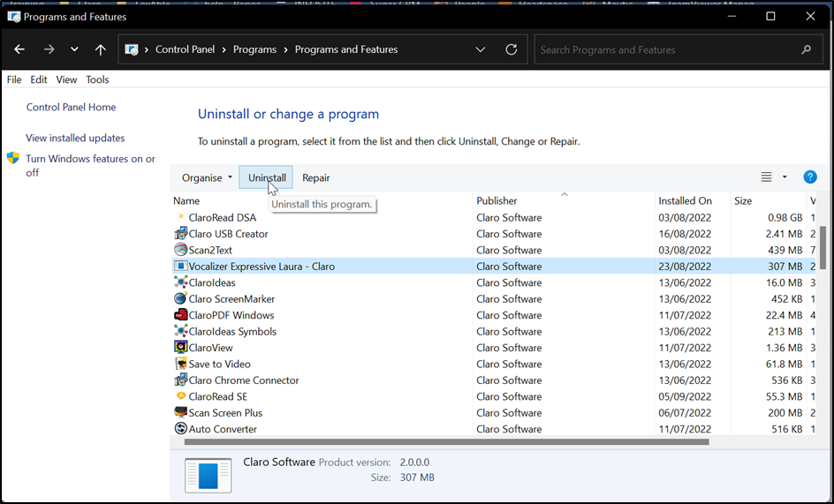Screen dimensions: 834x504
Task: Click the Claro USB Creator icon
Action: [181, 233]
